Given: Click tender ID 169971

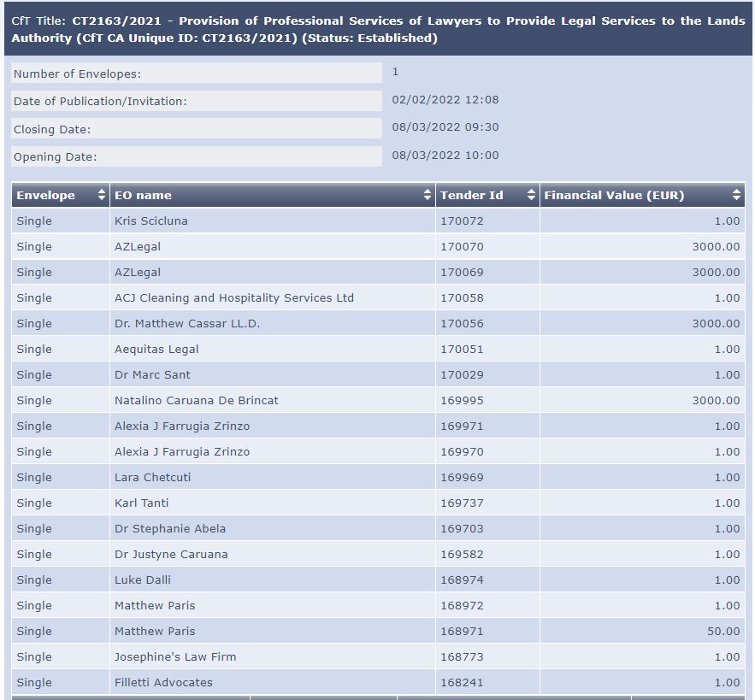Looking at the screenshot, I should click(x=462, y=426).
